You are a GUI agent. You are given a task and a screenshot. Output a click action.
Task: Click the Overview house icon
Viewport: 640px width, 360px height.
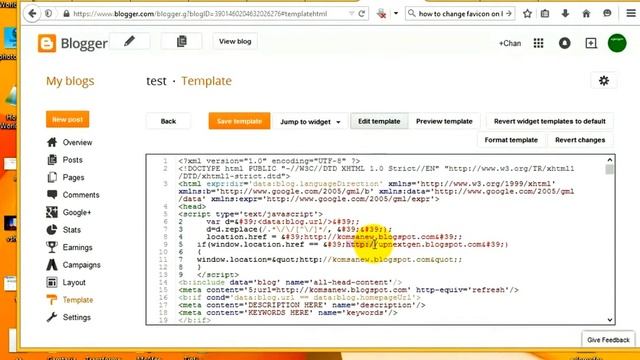52,142
